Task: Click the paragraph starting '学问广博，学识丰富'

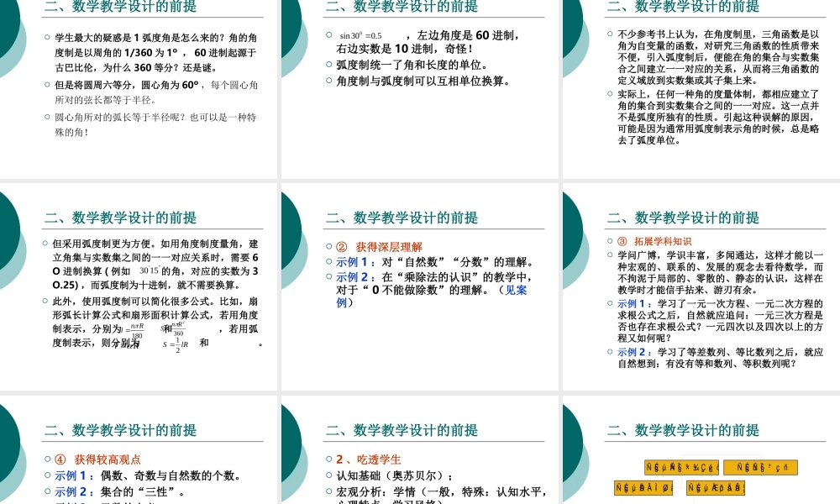Action: point(720,272)
